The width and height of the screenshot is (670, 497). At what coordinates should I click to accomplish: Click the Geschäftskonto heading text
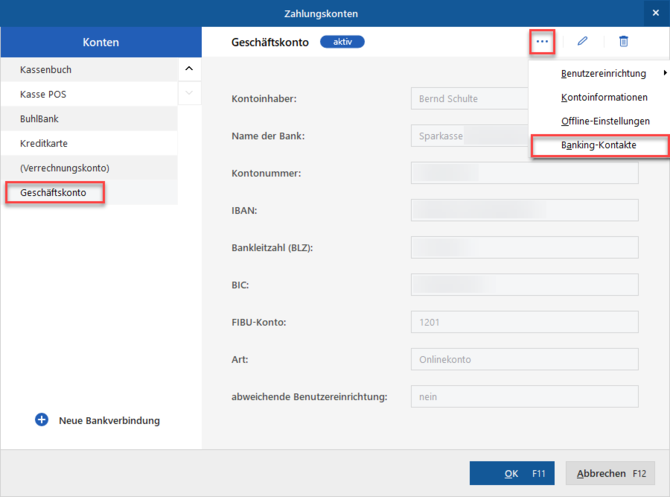[270, 42]
